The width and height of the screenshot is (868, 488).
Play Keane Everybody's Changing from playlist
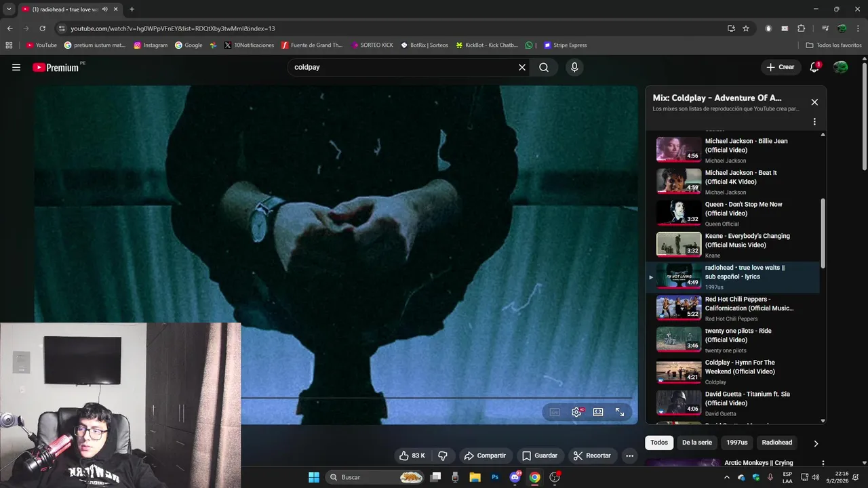732,245
